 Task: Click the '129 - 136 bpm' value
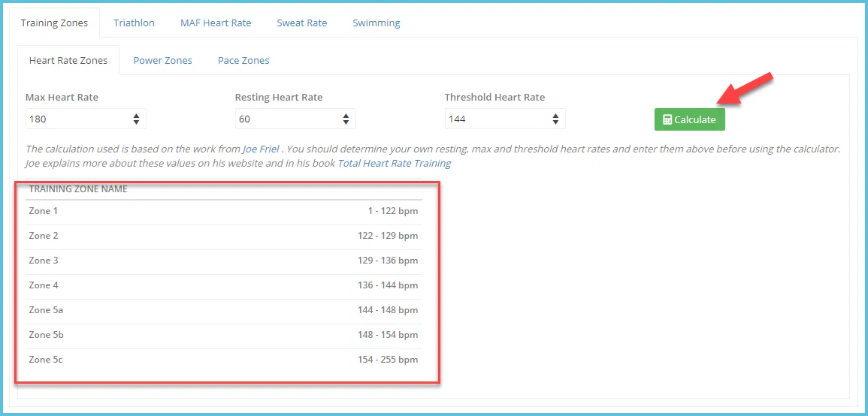pos(388,261)
